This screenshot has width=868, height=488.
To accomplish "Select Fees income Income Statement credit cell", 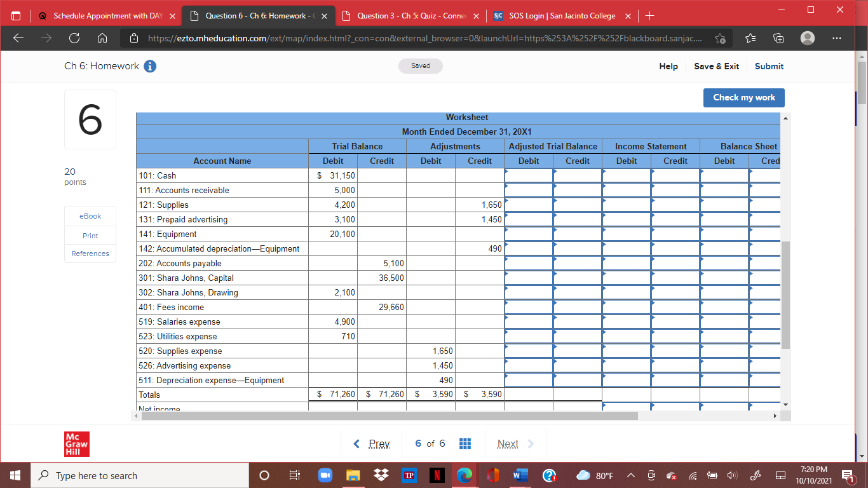I will pyautogui.click(x=675, y=307).
